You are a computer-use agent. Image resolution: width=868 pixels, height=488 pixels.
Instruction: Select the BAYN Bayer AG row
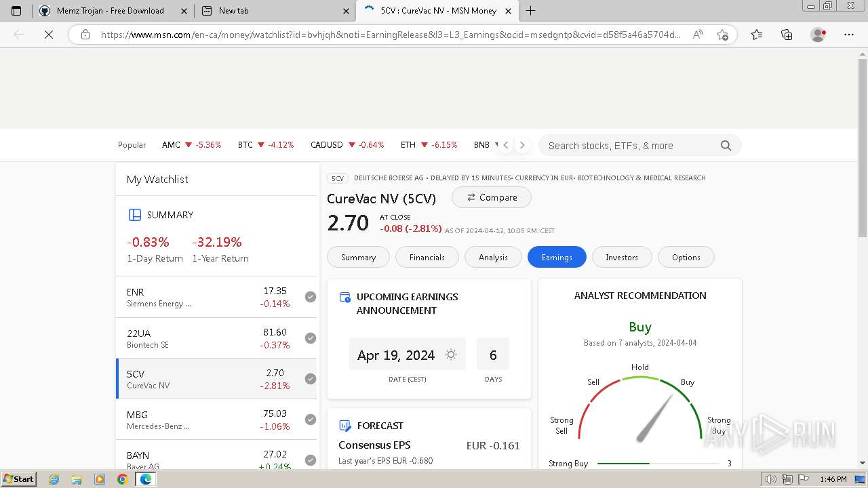pos(216,455)
